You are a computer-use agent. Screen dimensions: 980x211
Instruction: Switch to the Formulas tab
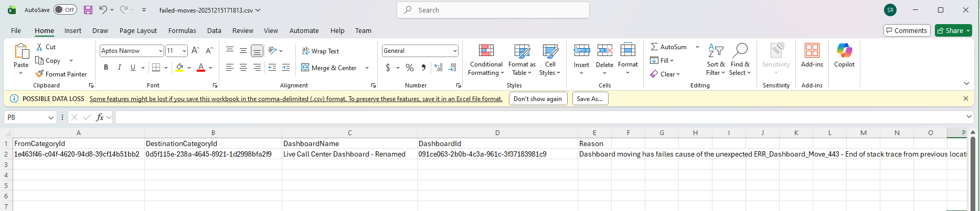(x=182, y=30)
